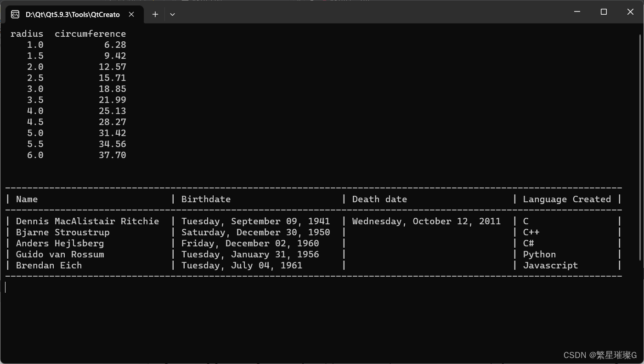This screenshot has height=364, width=644.
Task: Click the name Dennis MacAlistair Ritchie
Action: (87, 221)
